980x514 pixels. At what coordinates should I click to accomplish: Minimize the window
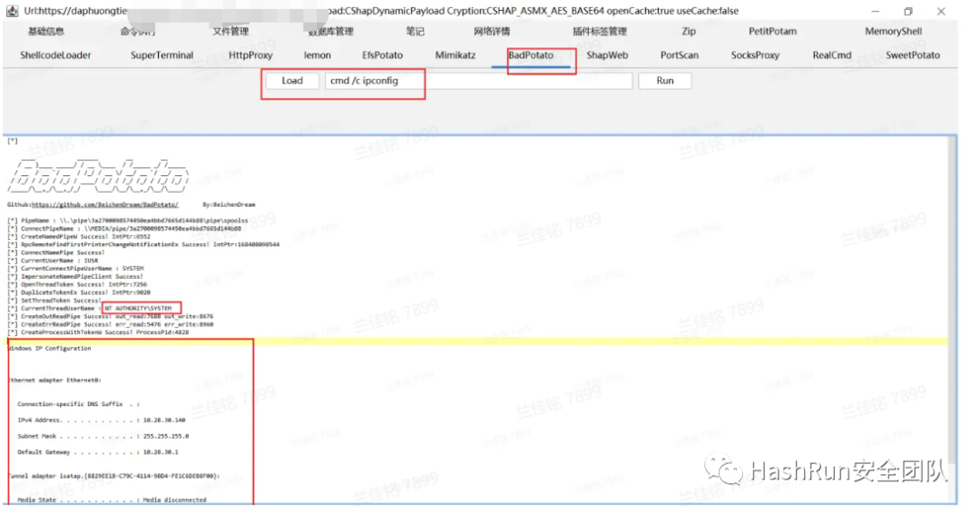(x=875, y=11)
